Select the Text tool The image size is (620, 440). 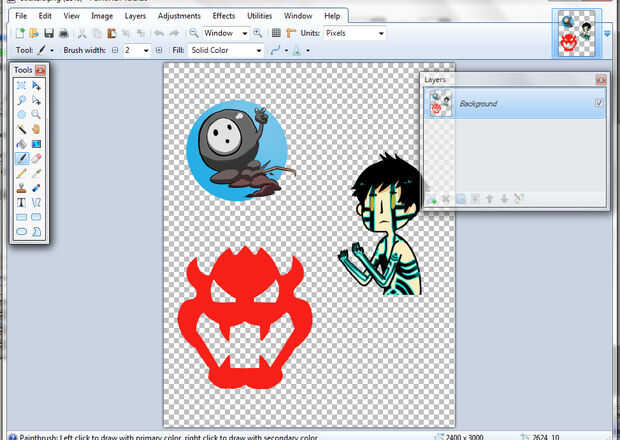[x=21, y=202]
